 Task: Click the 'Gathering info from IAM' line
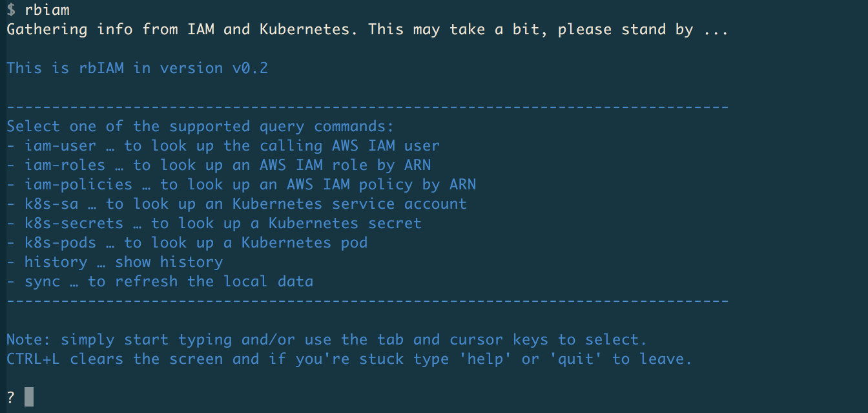click(367, 30)
